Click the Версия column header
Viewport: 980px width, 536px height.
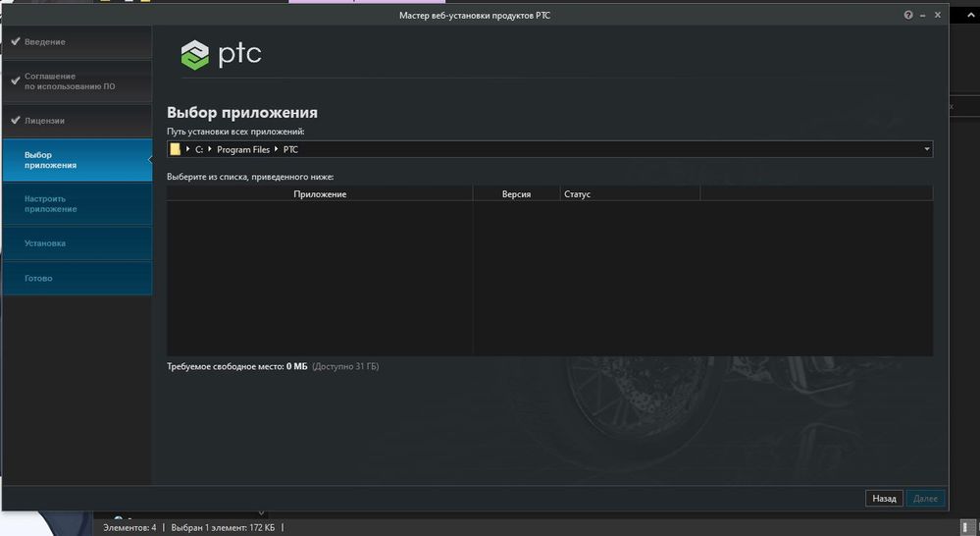pyautogui.click(x=516, y=194)
